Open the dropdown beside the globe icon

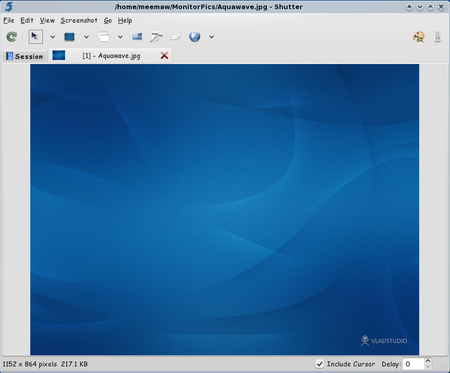click(212, 37)
